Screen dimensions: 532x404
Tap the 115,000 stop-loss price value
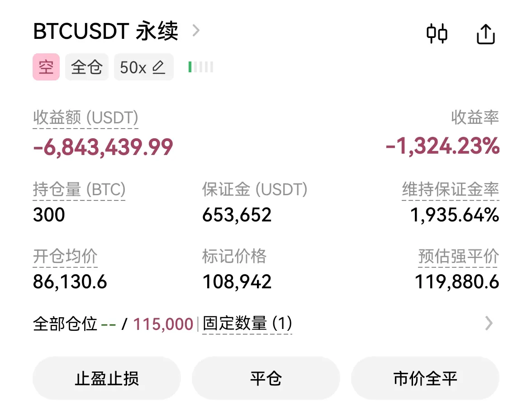coord(163,324)
